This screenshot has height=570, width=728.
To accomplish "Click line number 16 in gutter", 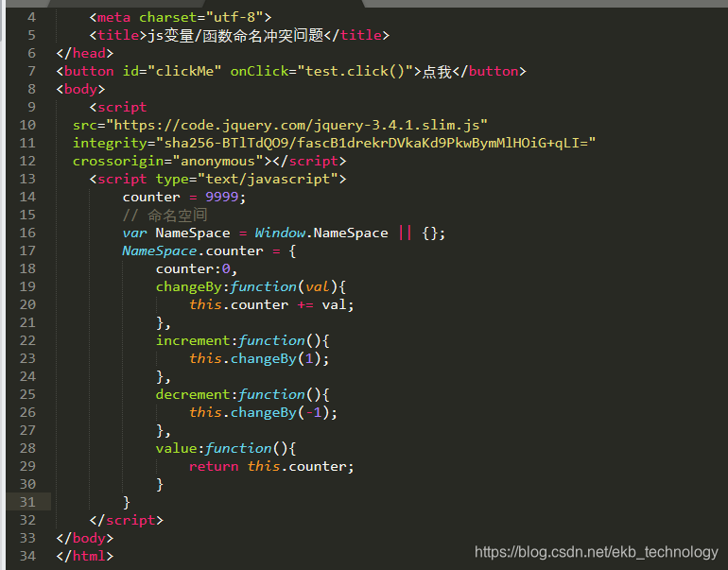I will pyautogui.click(x=27, y=233).
